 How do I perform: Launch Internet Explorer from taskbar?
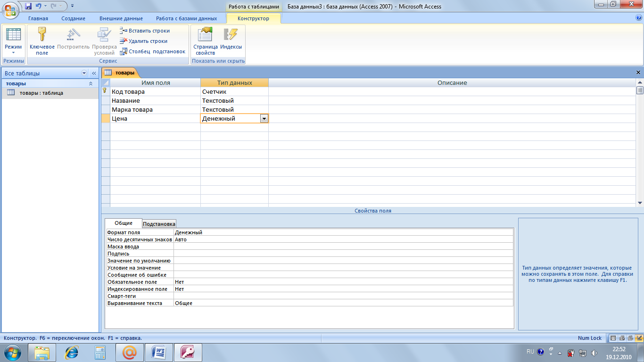click(72, 353)
